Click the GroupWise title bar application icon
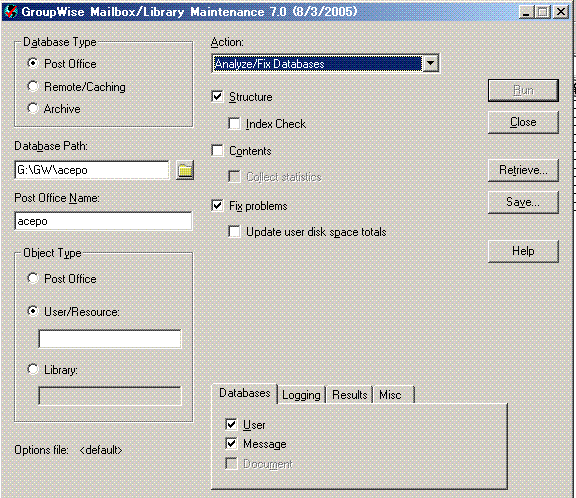The width and height of the screenshot is (576, 498). point(11,12)
